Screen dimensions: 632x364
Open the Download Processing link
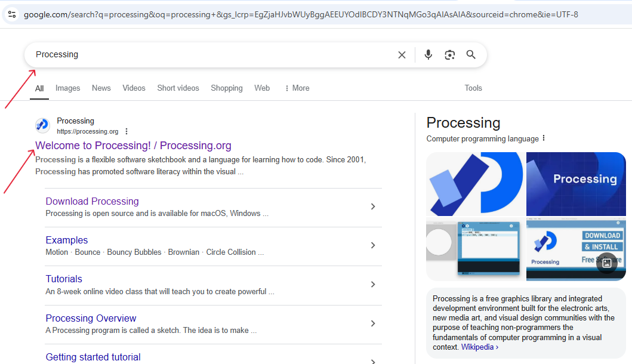pos(92,201)
